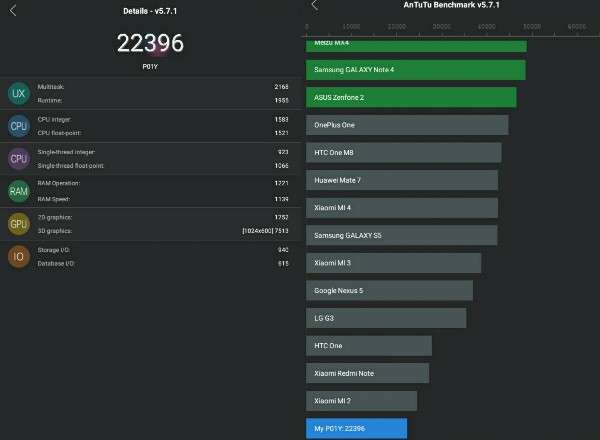Image resolution: width=600 pixels, height=440 pixels.
Task: Tap the RAM category icon
Action: tap(19, 191)
